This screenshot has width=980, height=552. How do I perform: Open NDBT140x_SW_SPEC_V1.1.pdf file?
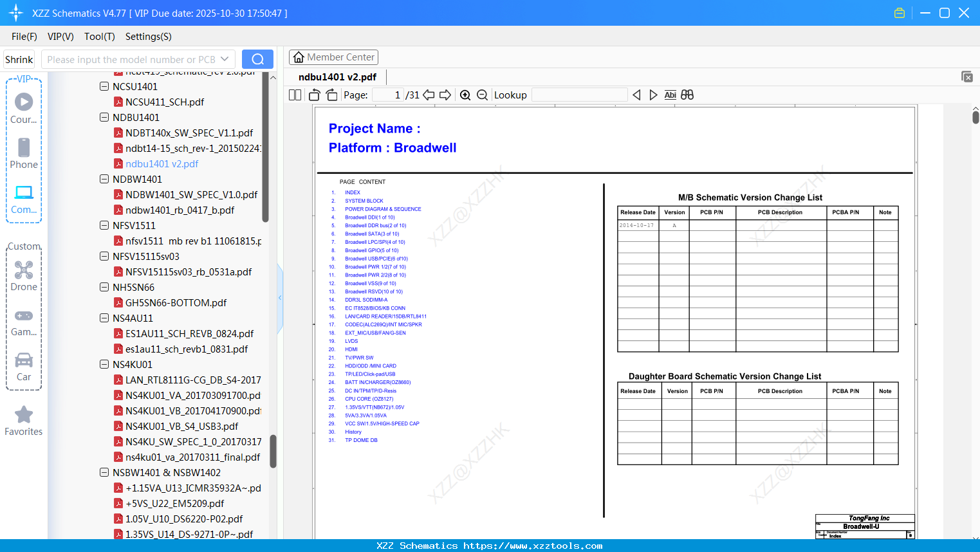click(x=189, y=133)
